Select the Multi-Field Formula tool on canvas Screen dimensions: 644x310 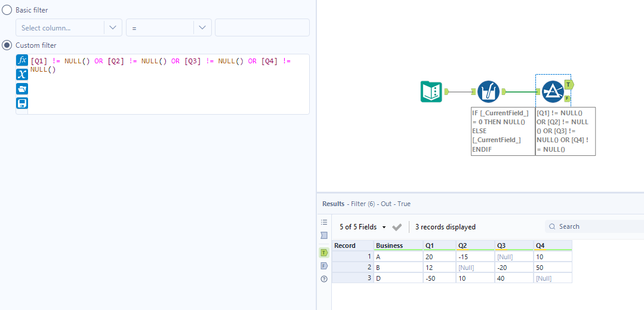click(488, 92)
